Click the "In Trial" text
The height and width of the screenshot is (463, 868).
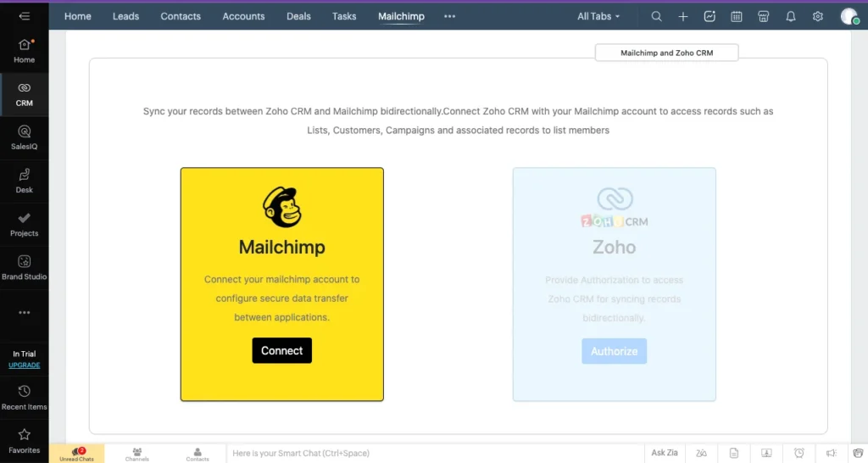(24, 354)
